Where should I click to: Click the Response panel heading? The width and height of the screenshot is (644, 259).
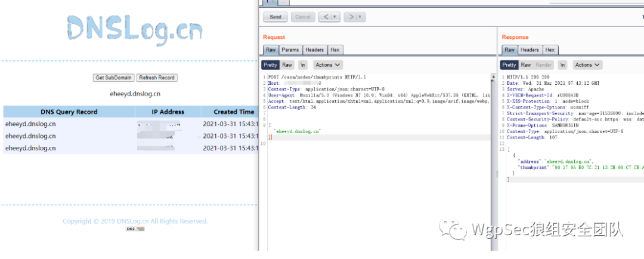tap(515, 37)
